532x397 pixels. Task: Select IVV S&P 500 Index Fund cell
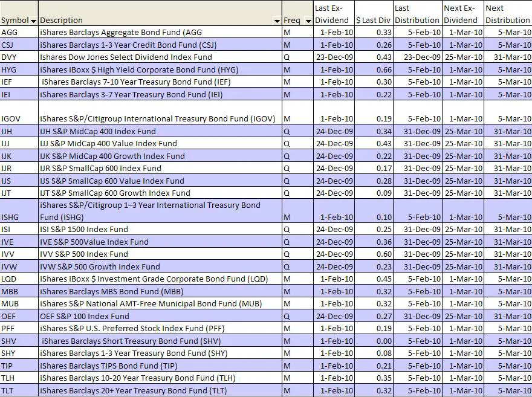pyautogui.click(x=160, y=254)
